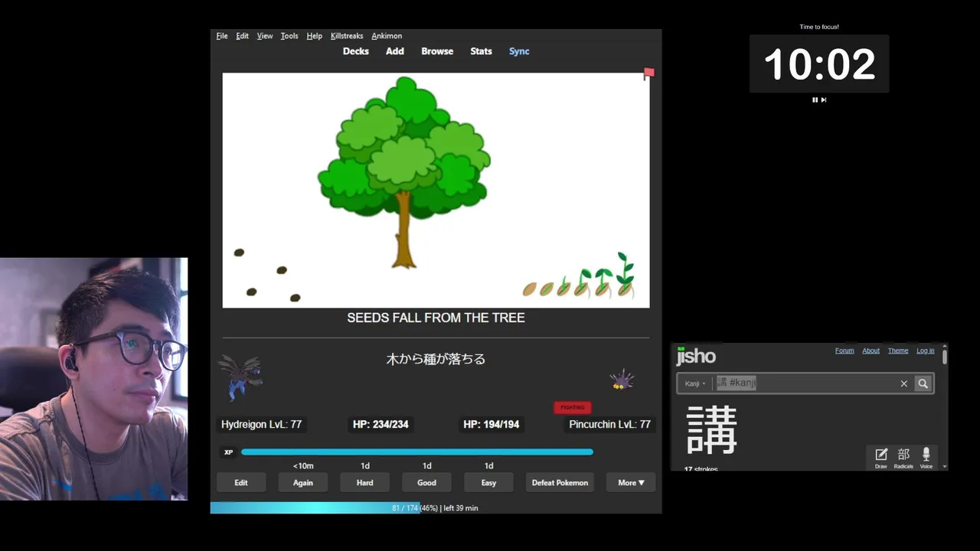Open the card Browse window
This screenshot has height=551, width=980.
[437, 51]
